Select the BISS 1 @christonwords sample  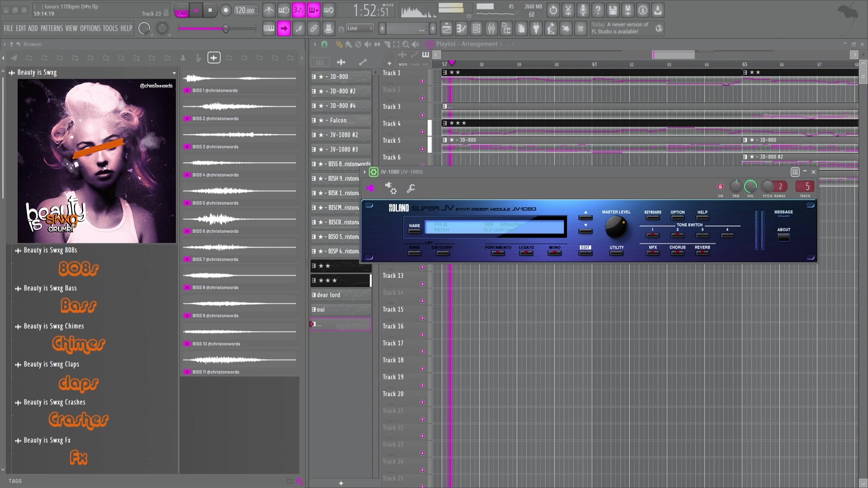240,82
